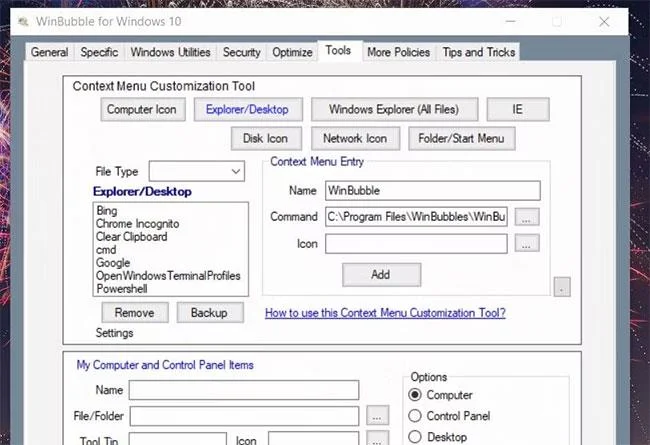Screen dimensions: 650x445
Task: Click the Backup button
Action: [x=210, y=313]
